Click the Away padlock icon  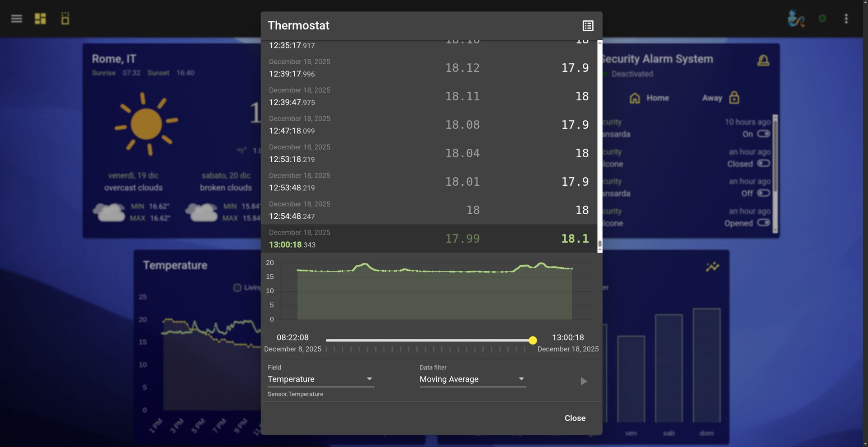(734, 98)
